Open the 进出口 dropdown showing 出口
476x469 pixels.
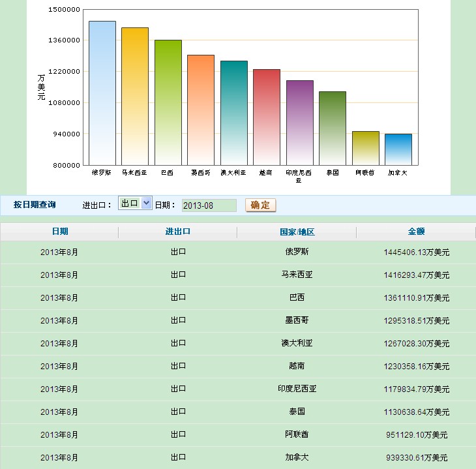[x=135, y=203]
